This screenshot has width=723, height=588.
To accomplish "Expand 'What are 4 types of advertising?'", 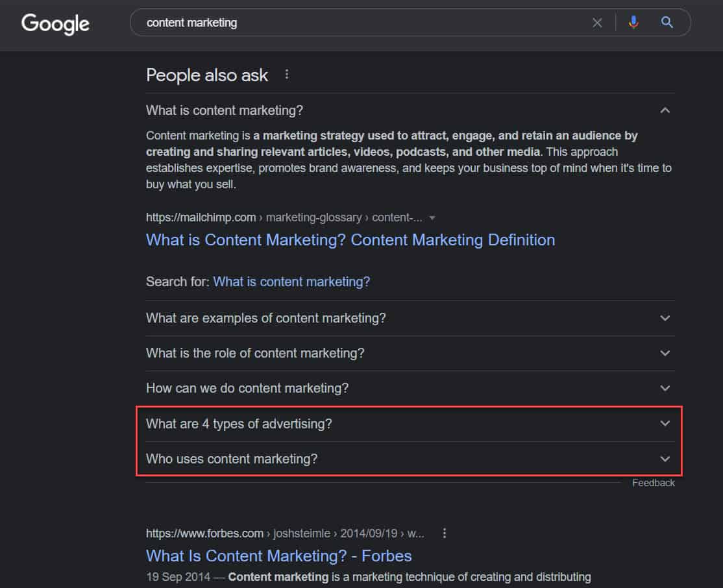I will point(665,423).
